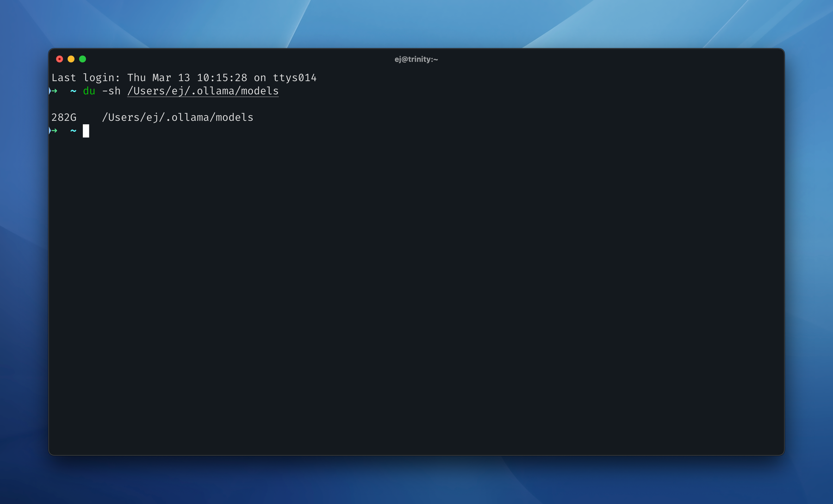Click the arrow on the empty prompt

54,131
